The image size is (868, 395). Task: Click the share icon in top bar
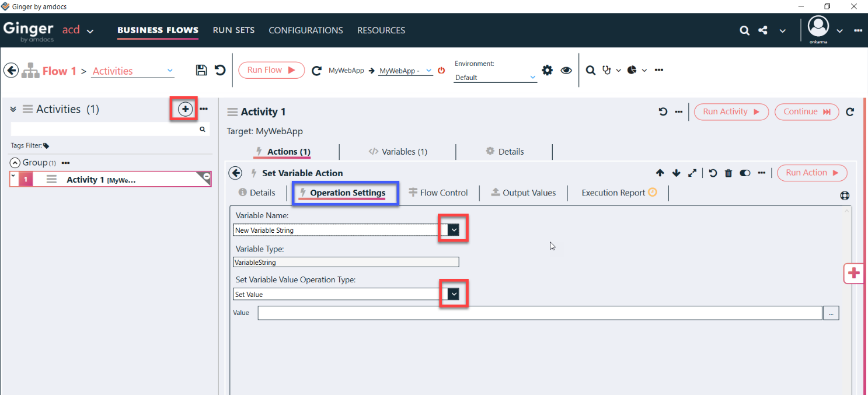point(763,30)
